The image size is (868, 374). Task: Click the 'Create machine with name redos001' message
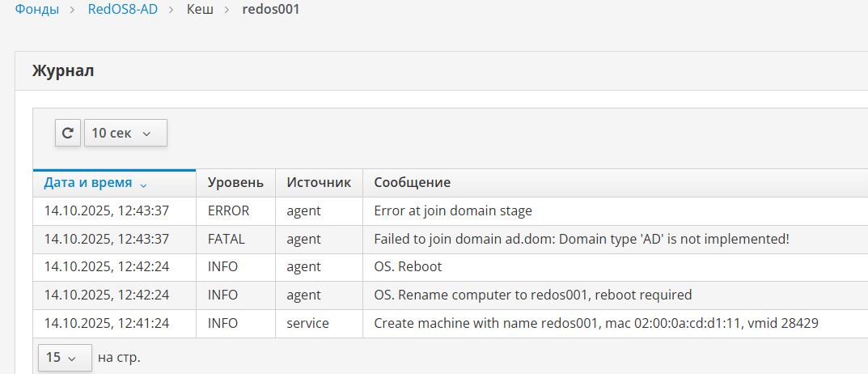coord(595,324)
